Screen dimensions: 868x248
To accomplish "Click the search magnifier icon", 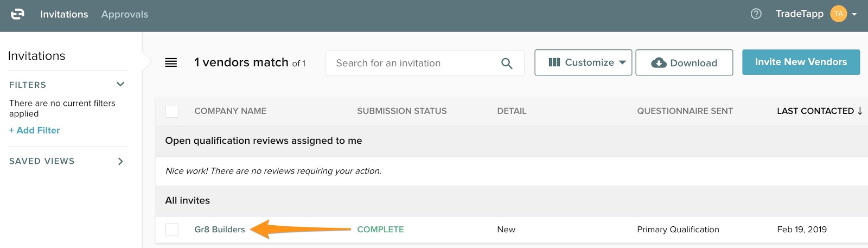I will pos(507,63).
